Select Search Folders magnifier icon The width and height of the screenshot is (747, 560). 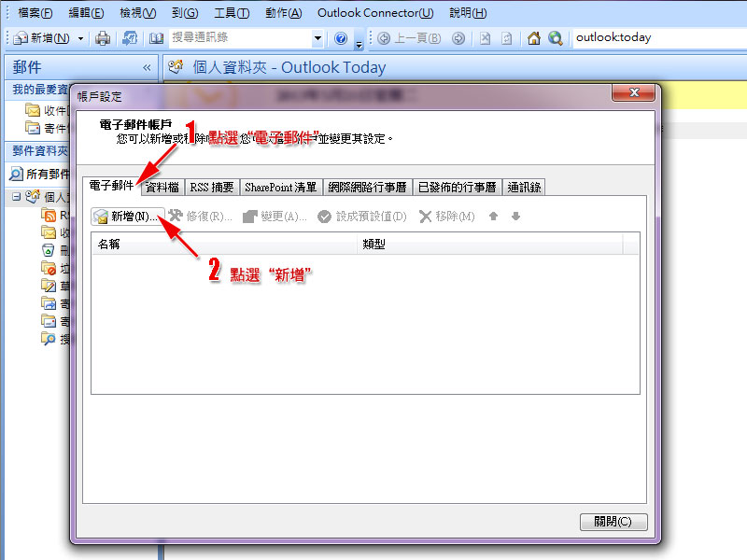pos(49,339)
